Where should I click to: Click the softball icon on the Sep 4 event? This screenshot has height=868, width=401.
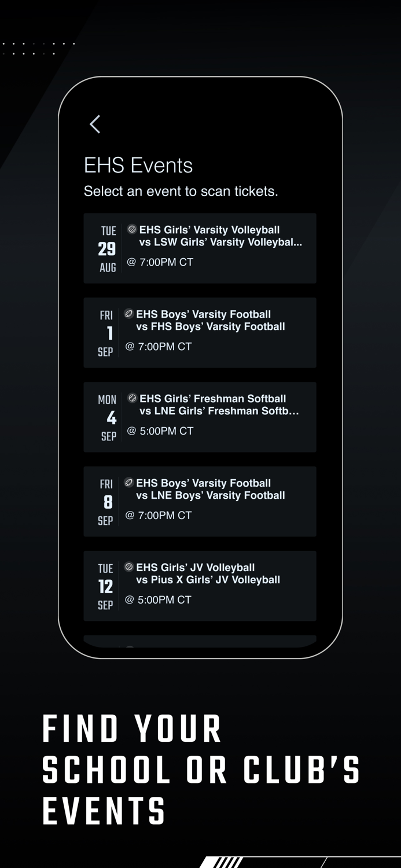(x=131, y=398)
